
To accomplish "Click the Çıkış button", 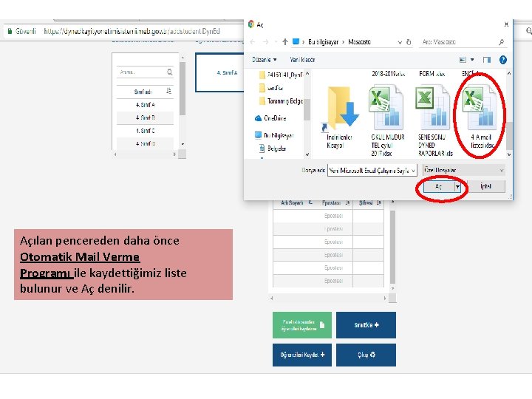I will 366,355.
